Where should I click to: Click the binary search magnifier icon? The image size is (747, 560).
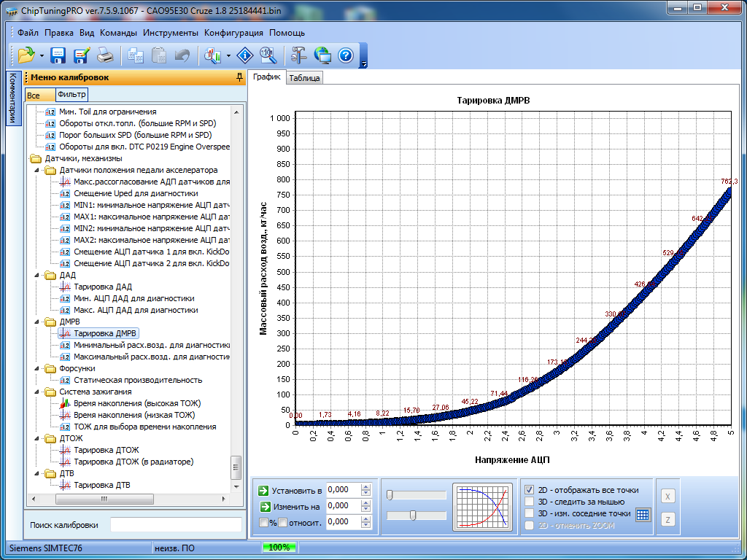(x=268, y=55)
